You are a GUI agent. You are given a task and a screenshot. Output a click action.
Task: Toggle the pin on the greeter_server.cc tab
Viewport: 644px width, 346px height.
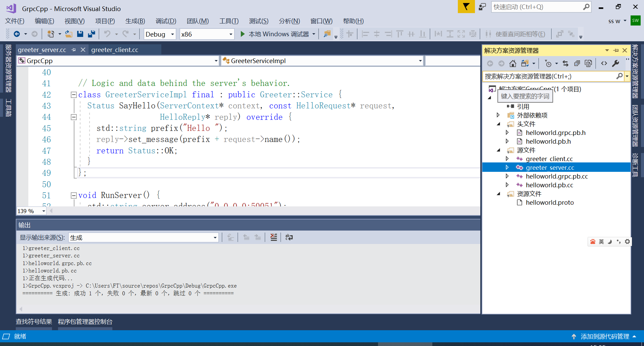pos(73,50)
